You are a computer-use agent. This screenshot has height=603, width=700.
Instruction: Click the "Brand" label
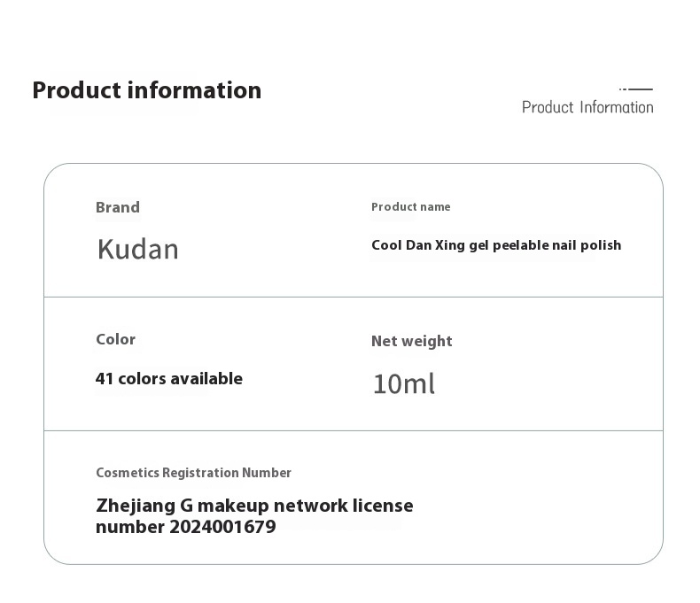[x=118, y=207]
